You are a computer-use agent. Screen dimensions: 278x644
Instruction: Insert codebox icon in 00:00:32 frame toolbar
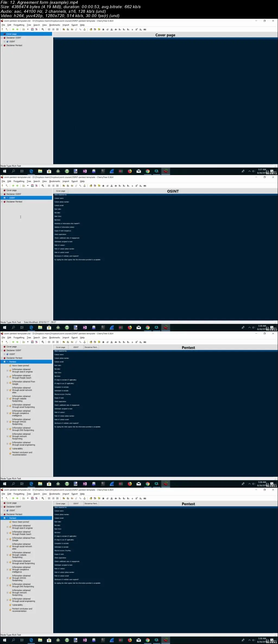pyautogui.click(x=72, y=342)
